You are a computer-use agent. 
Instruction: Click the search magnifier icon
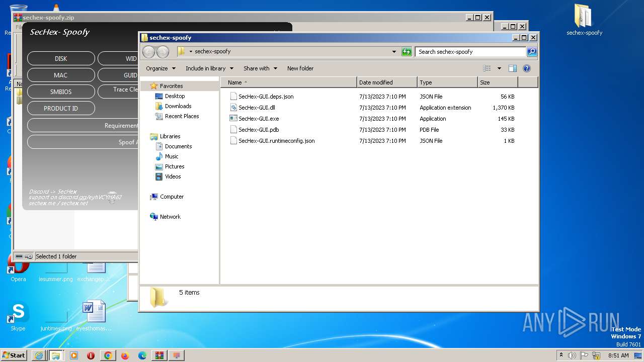532,51
